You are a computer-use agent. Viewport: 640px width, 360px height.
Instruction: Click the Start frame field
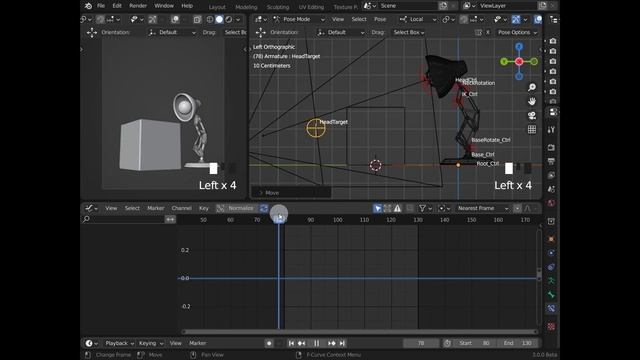(475, 343)
